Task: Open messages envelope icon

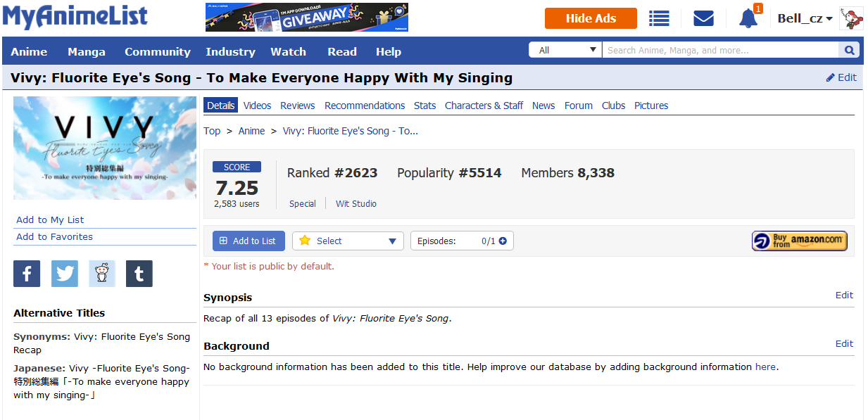Action: (x=703, y=18)
